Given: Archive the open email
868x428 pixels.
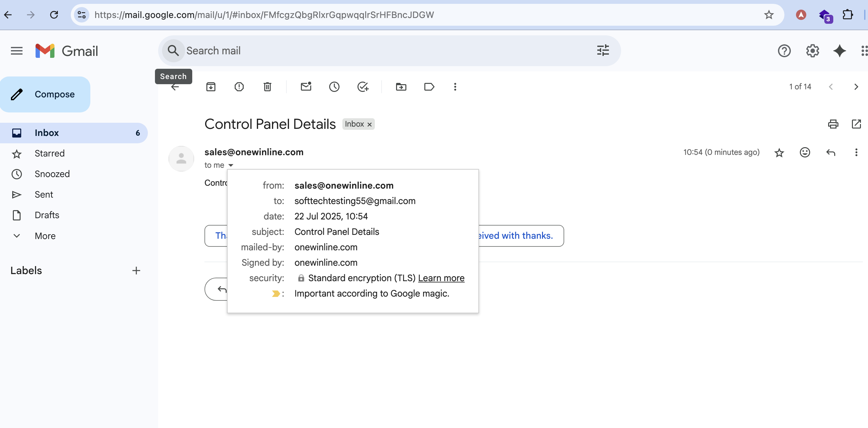Looking at the screenshot, I should (211, 87).
